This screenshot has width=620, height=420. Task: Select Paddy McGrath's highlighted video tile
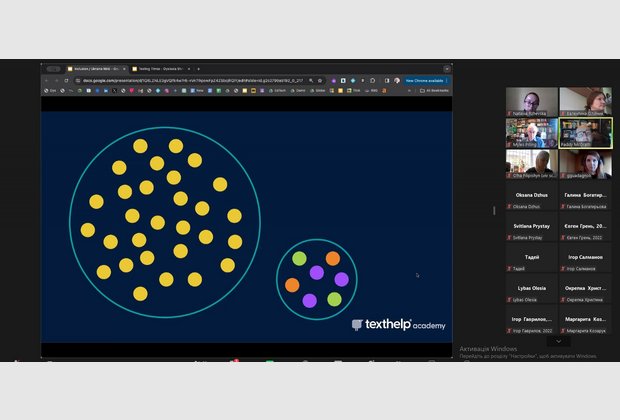pos(585,133)
